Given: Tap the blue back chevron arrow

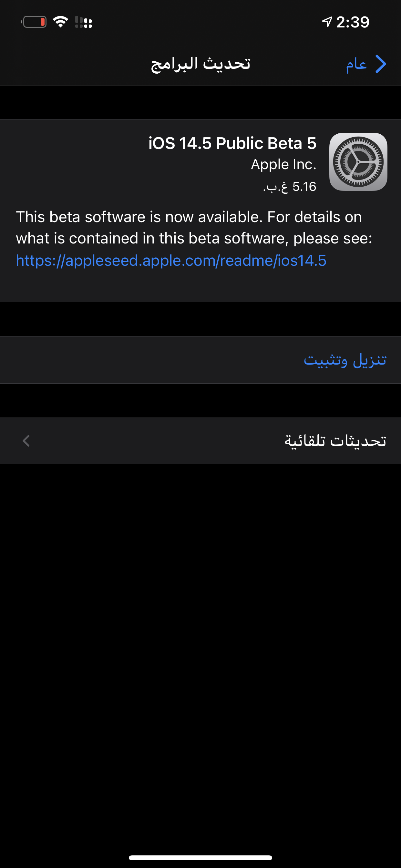Looking at the screenshot, I should pos(381,64).
